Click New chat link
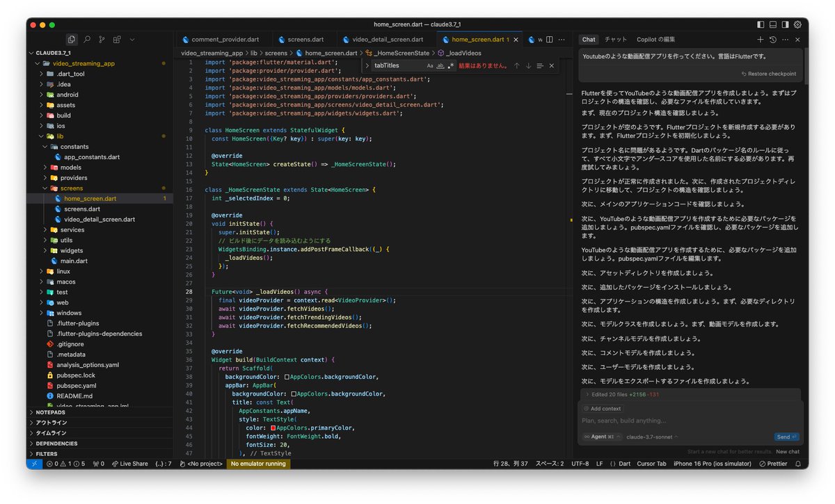Screen dimensions: 835x504 pyautogui.click(x=788, y=452)
